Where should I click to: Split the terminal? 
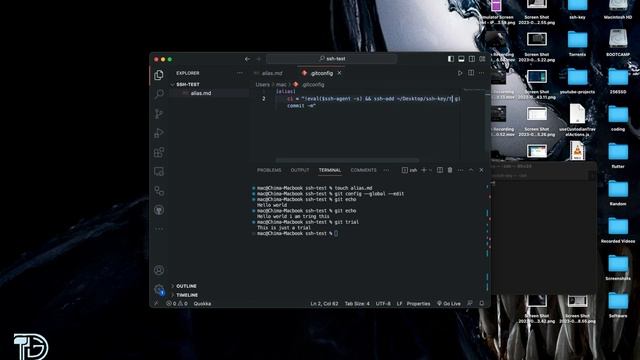tap(440, 170)
